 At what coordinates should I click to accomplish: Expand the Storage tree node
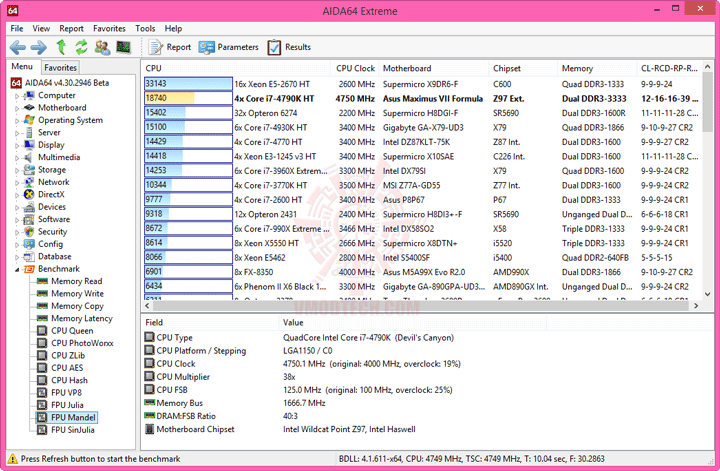[17, 170]
